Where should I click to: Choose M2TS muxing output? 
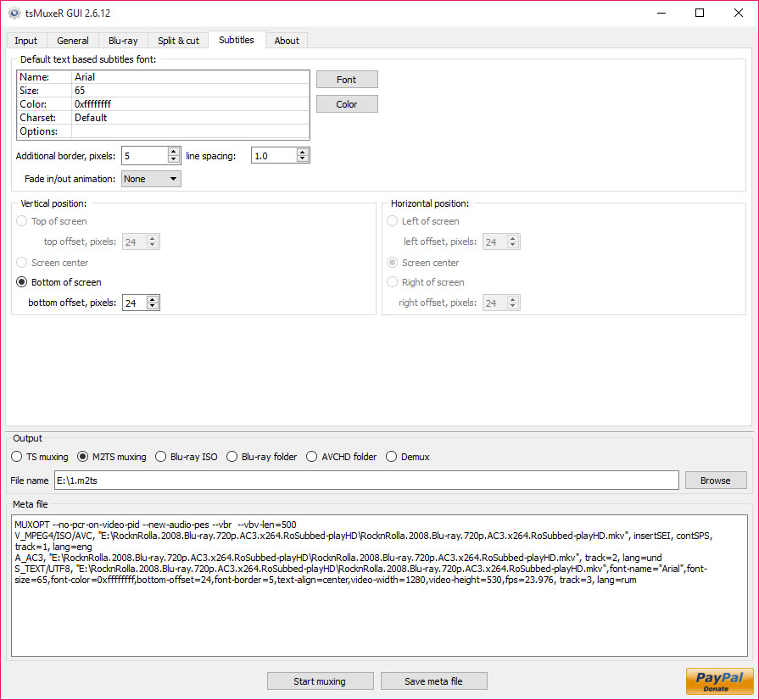point(112,457)
